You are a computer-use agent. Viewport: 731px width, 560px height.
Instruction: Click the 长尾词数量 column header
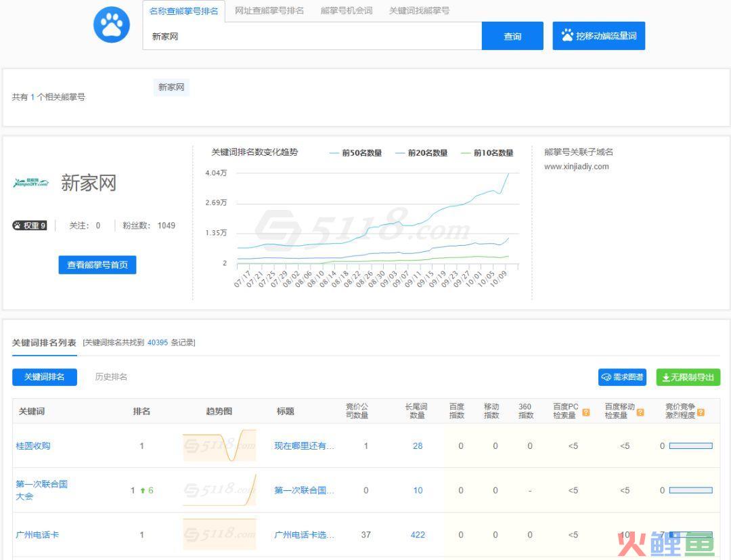[416, 411]
